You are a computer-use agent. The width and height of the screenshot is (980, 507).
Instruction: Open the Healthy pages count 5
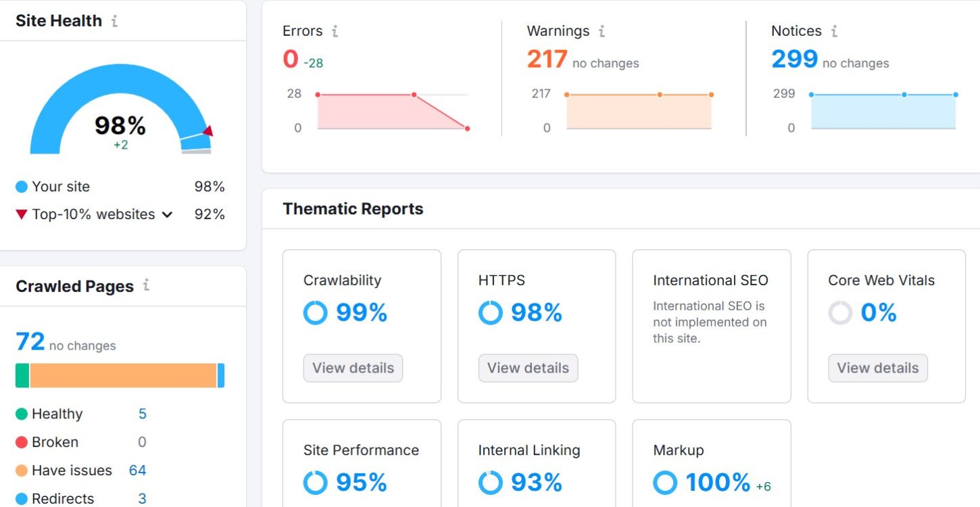coord(142,414)
